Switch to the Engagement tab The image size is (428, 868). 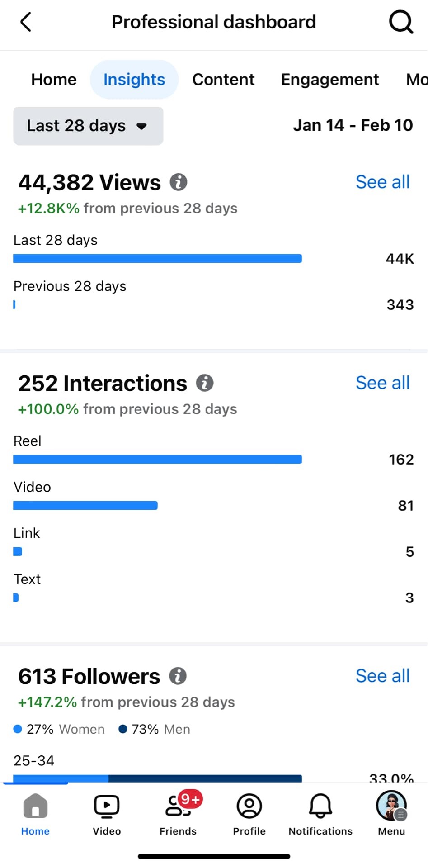pyautogui.click(x=330, y=80)
